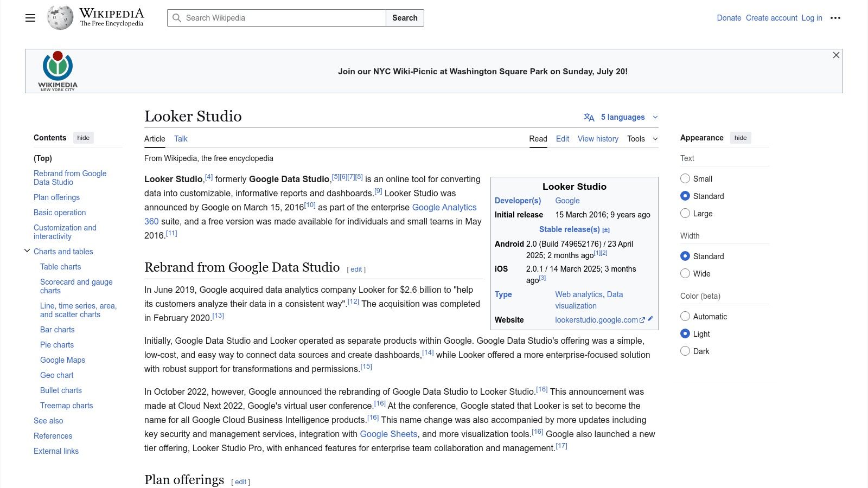Jump to Google Maps in contents
This screenshot has width=868, height=488.
[62, 360]
